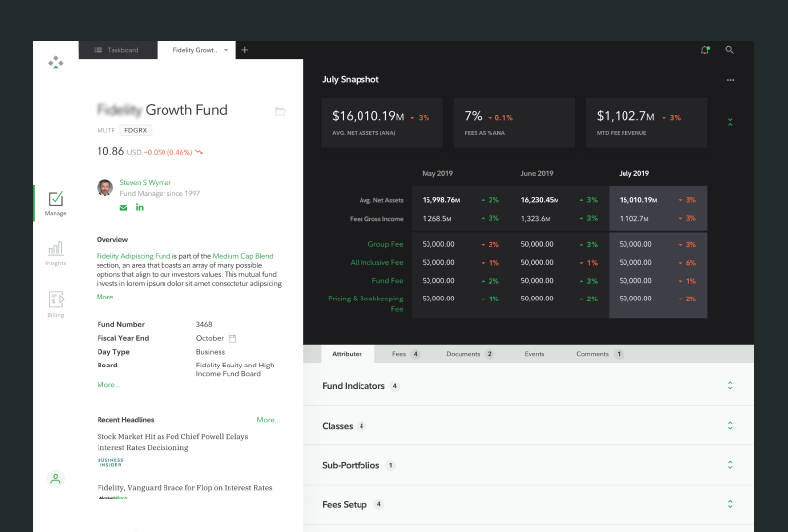
Task: Open fund manager's LinkedIn icon
Action: tap(140, 207)
